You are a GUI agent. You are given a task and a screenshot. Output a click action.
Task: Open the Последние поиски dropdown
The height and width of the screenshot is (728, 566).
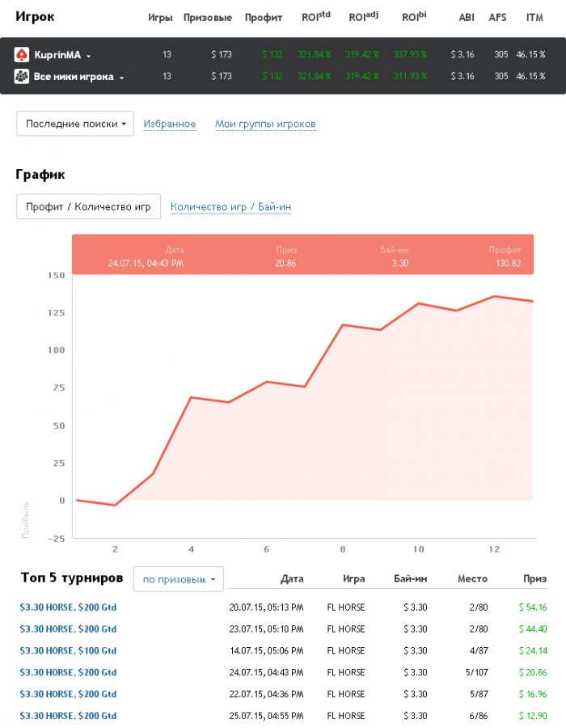click(x=75, y=124)
